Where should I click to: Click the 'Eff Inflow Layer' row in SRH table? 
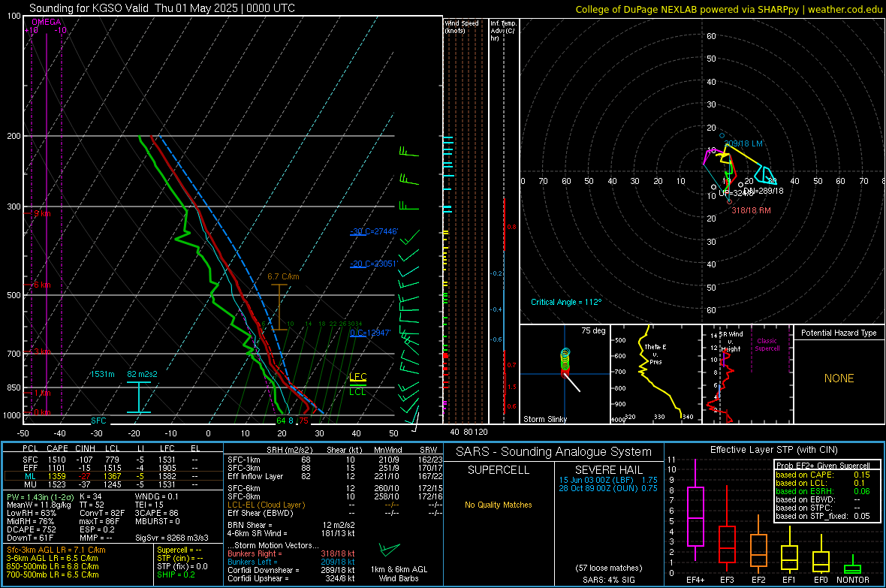[x=335, y=476]
